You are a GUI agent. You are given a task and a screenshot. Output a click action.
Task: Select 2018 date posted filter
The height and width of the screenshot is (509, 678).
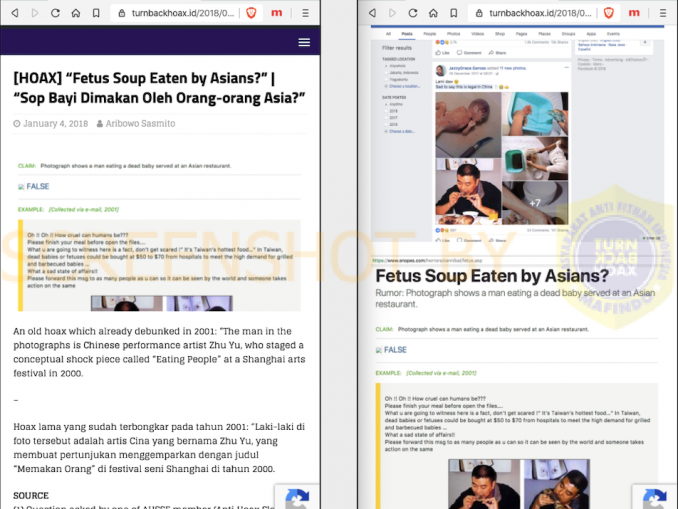coord(386,111)
